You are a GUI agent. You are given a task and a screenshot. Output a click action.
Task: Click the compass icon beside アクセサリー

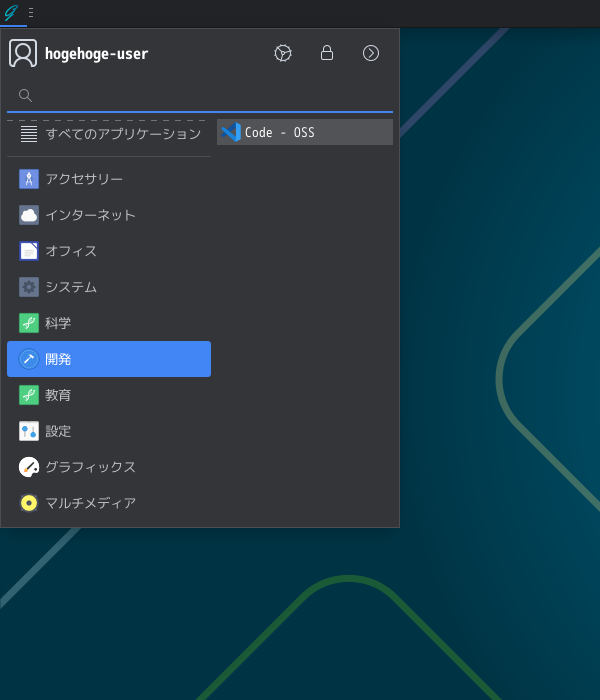click(29, 179)
